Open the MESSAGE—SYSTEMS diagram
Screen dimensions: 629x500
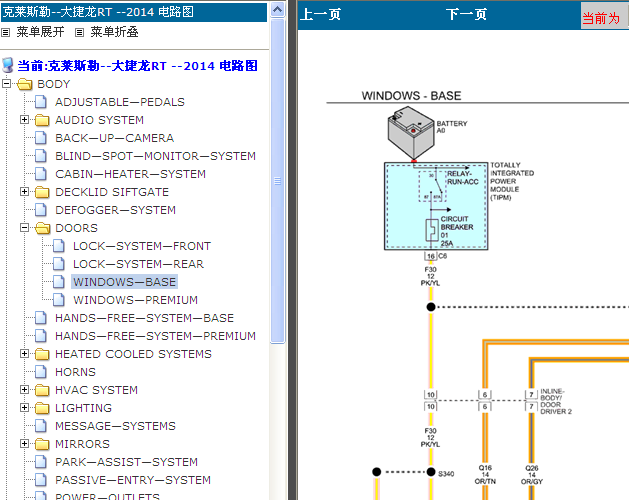click(116, 426)
